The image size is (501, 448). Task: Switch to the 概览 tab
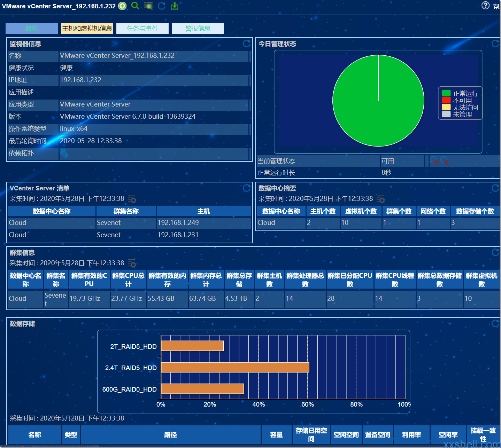coord(32,29)
